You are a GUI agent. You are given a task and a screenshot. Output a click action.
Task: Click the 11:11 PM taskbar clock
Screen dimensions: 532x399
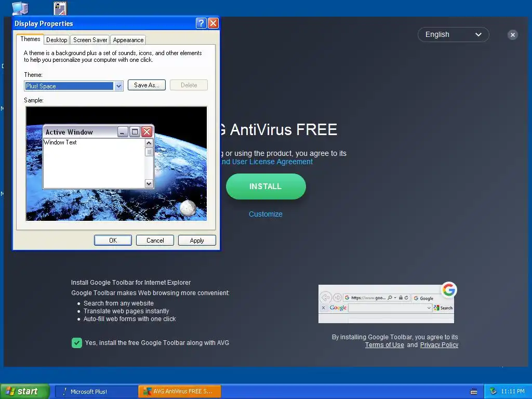pyautogui.click(x=513, y=391)
